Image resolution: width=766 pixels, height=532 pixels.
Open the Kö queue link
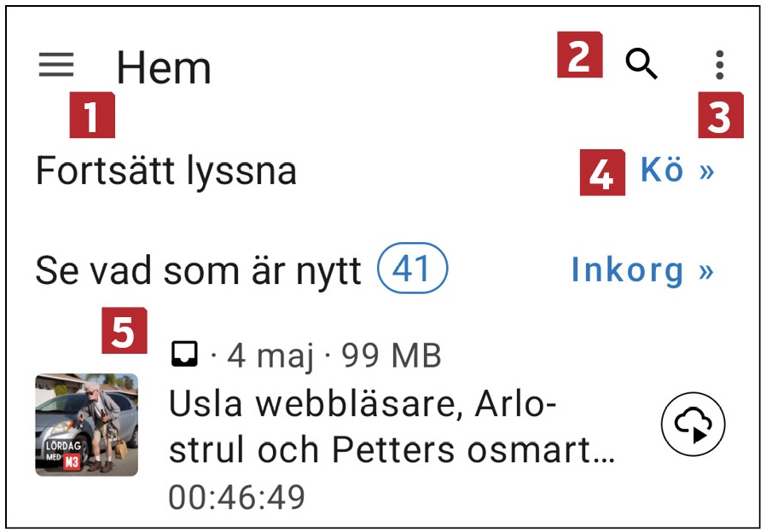[x=676, y=171]
